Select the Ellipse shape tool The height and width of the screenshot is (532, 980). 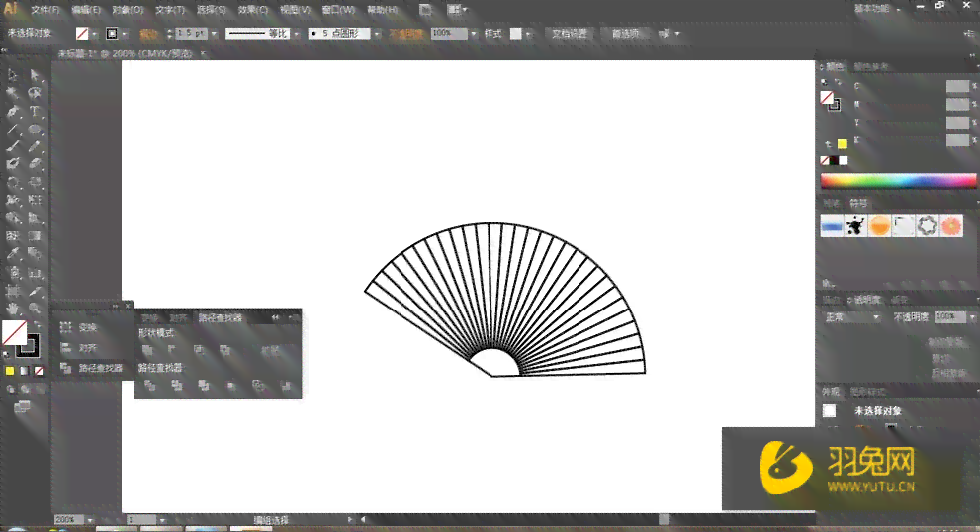[x=35, y=130]
